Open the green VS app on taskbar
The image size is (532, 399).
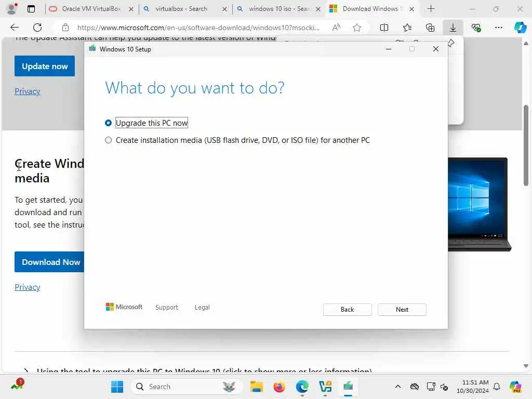pos(325,387)
